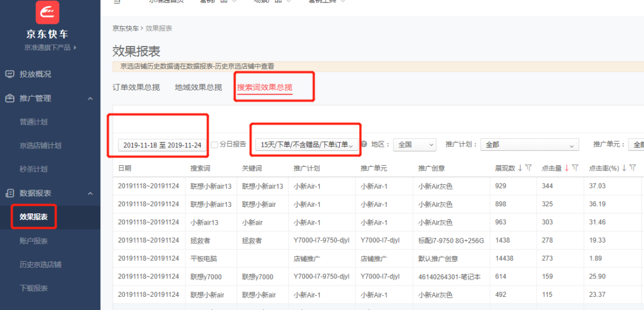Open the 15天/下单/不含赠品 order metric dropdown
This screenshot has width=644, height=310.
coord(306,144)
